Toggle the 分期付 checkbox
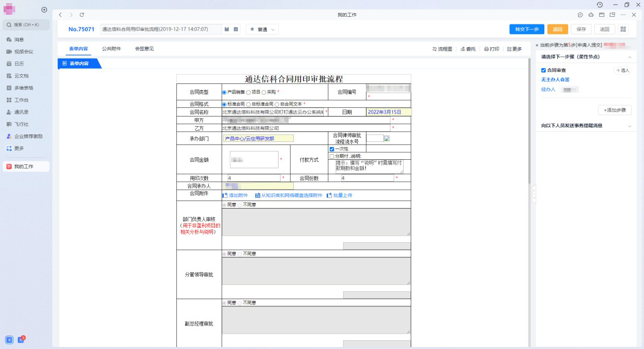The height and width of the screenshot is (349, 644). 332,156
